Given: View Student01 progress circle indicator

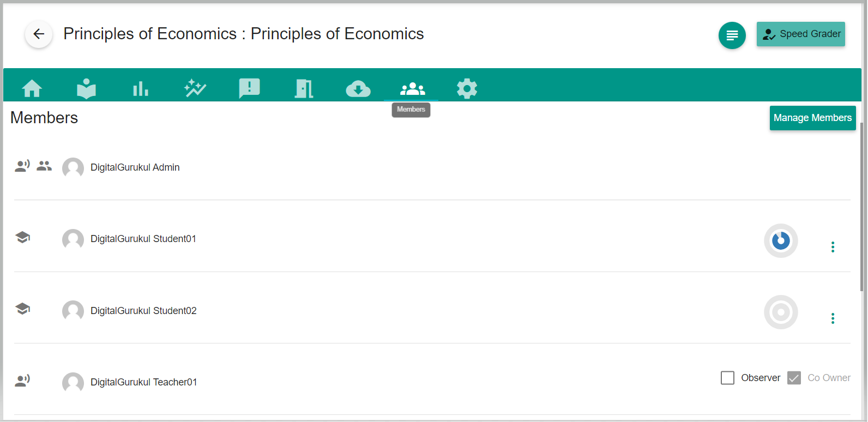Looking at the screenshot, I should coord(781,240).
